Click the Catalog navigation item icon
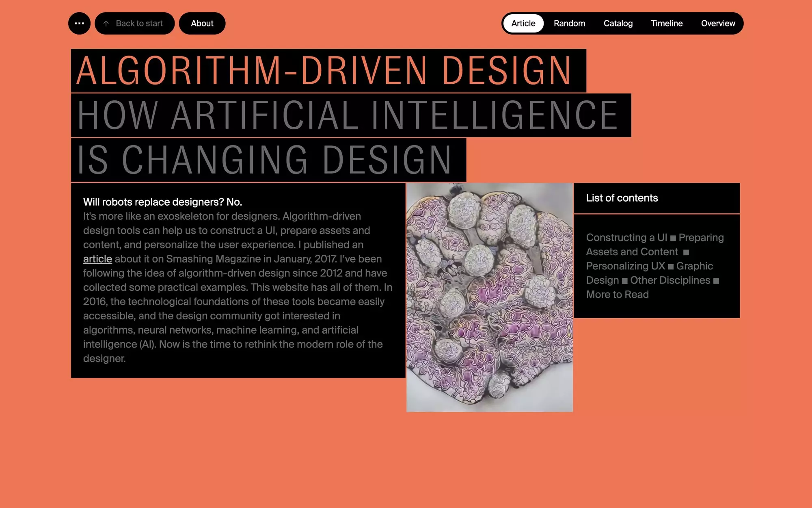Image resolution: width=812 pixels, height=508 pixels. [618, 24]
